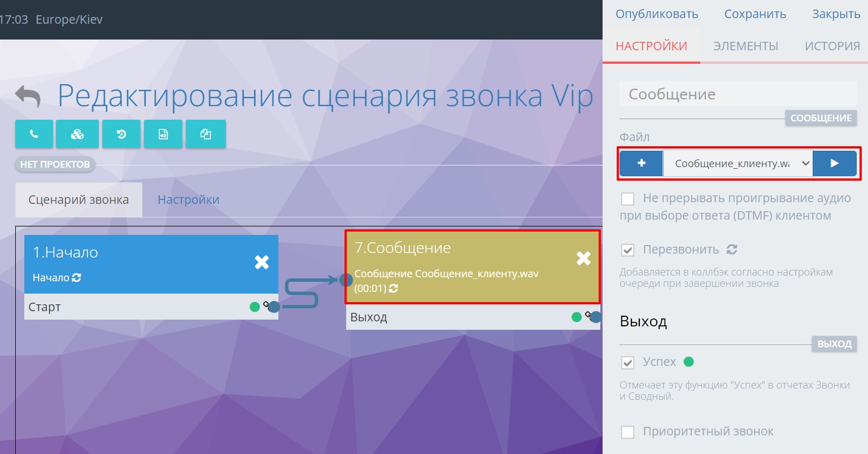Enable the Приоритетный звонок checkbox
The image size is (868, 454).
point(627,432)
